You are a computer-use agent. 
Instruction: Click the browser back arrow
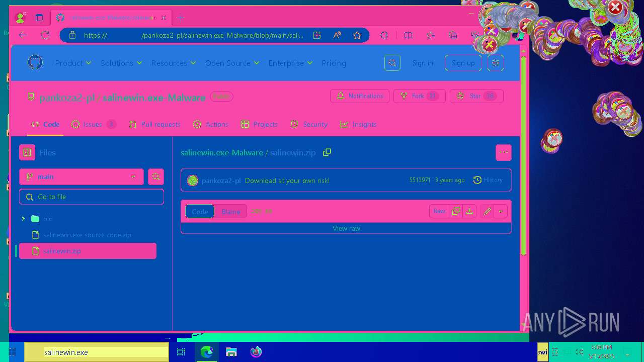(x=23, y=35)
